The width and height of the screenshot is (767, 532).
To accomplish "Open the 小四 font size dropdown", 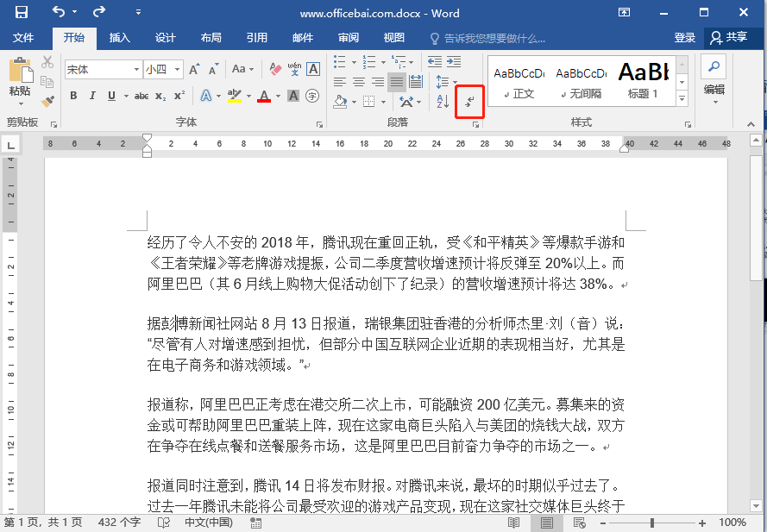I will tap(178, 70).
